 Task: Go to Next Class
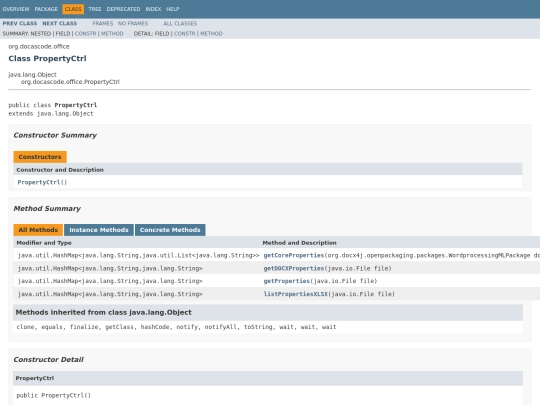pyautogui.click(x=60, y=23)
